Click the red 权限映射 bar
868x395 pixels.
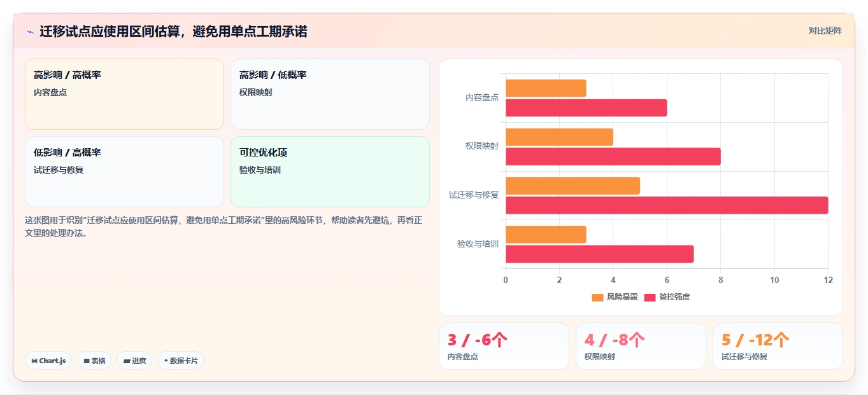613,156
